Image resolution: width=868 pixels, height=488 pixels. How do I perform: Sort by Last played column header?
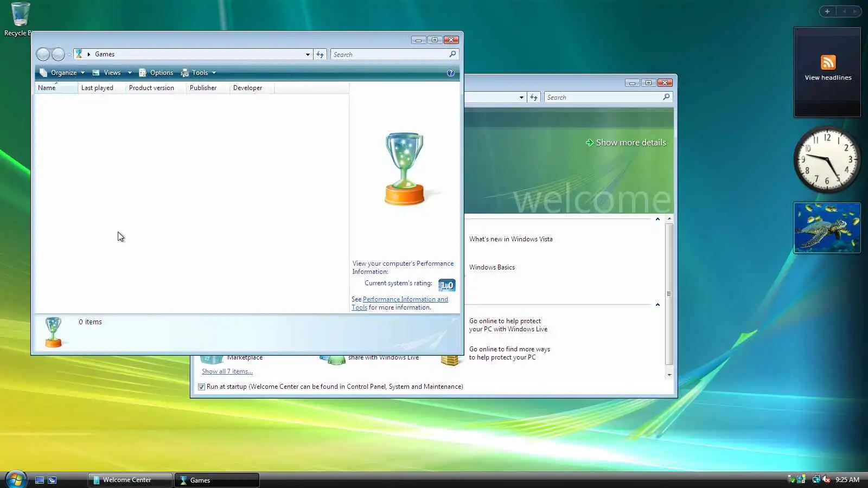101,88
